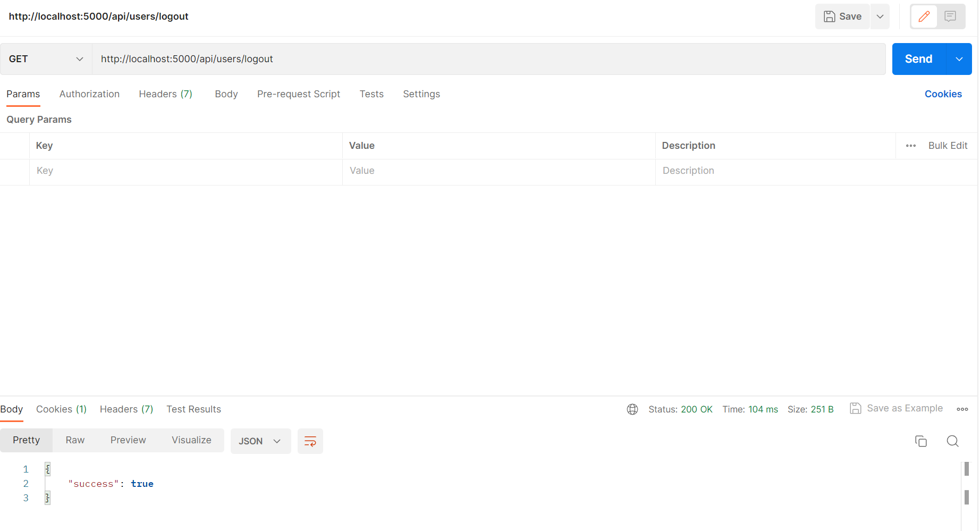Click the request URL input field
This screenshot has width=980, height=531.
pyautogui.click(x=489, y=59)
